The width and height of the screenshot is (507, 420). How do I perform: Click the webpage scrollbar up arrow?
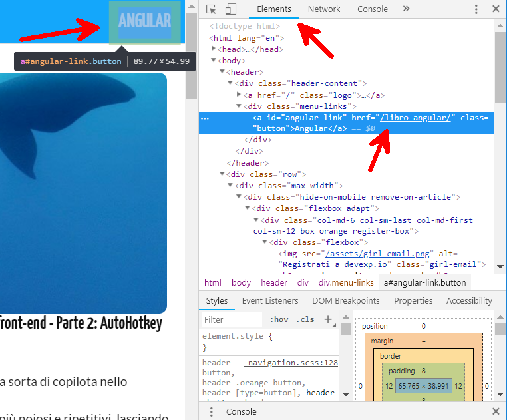point(192,7)
